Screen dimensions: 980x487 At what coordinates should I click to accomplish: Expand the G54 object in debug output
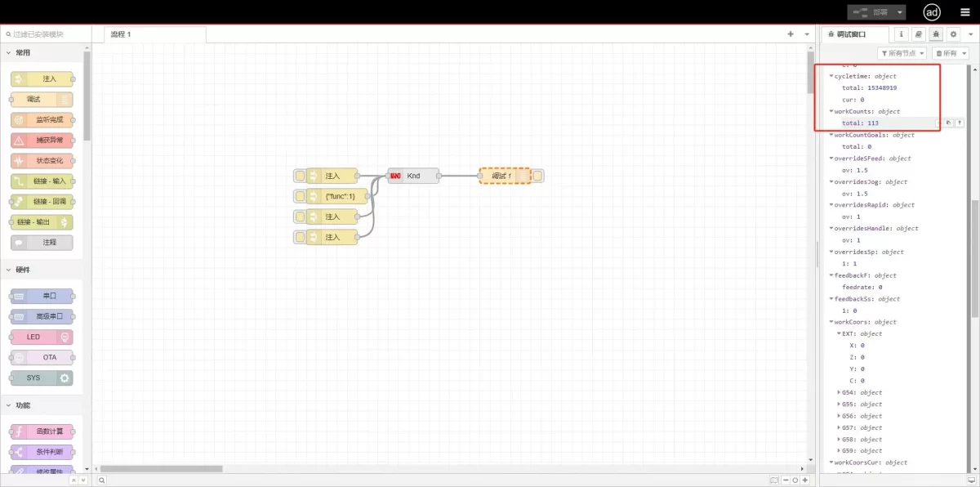coord(840,392)
